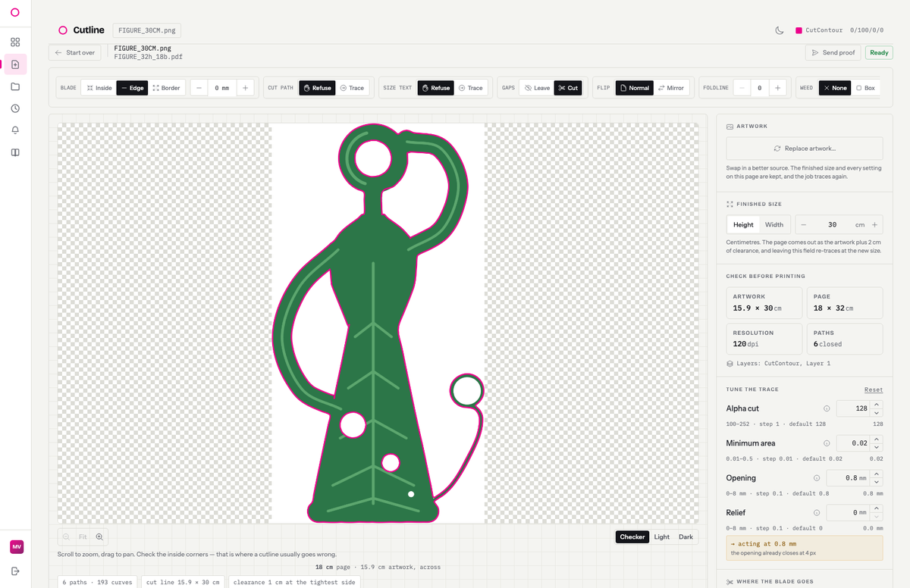Click Fit zoom button

point(83,536)
